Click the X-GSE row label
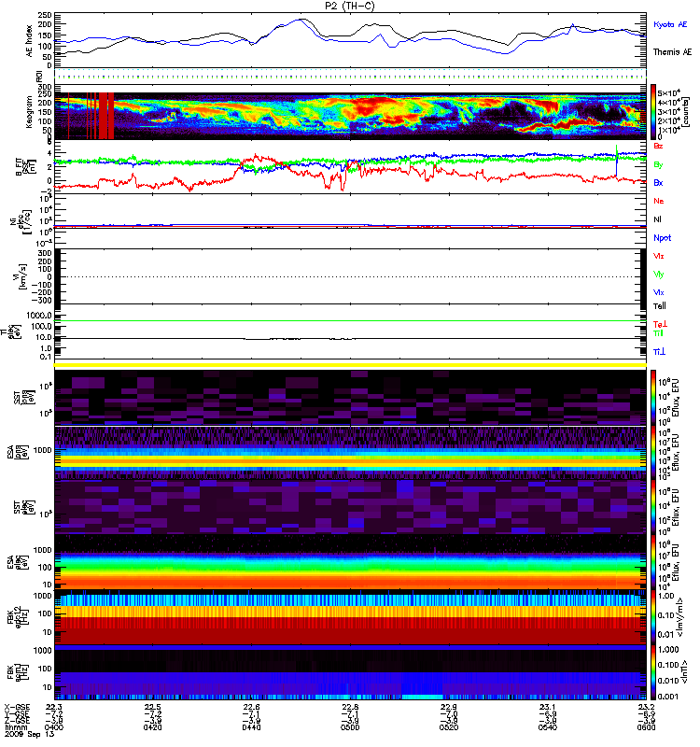Screen dimensions: 700x747 [17, 707]
